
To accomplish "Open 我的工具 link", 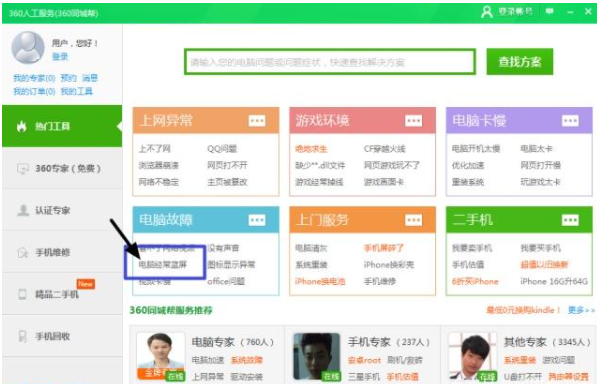I will click(x=77, y=91).
